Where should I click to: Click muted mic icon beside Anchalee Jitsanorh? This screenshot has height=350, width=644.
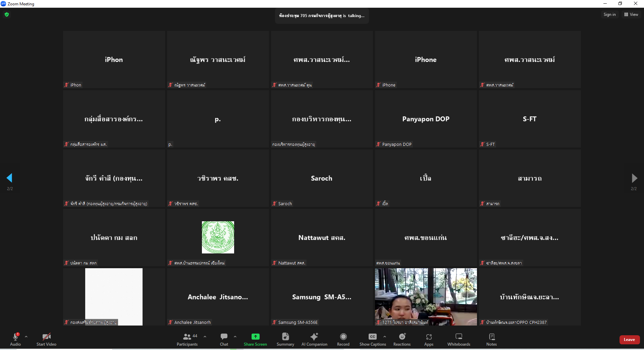(170, 322)
